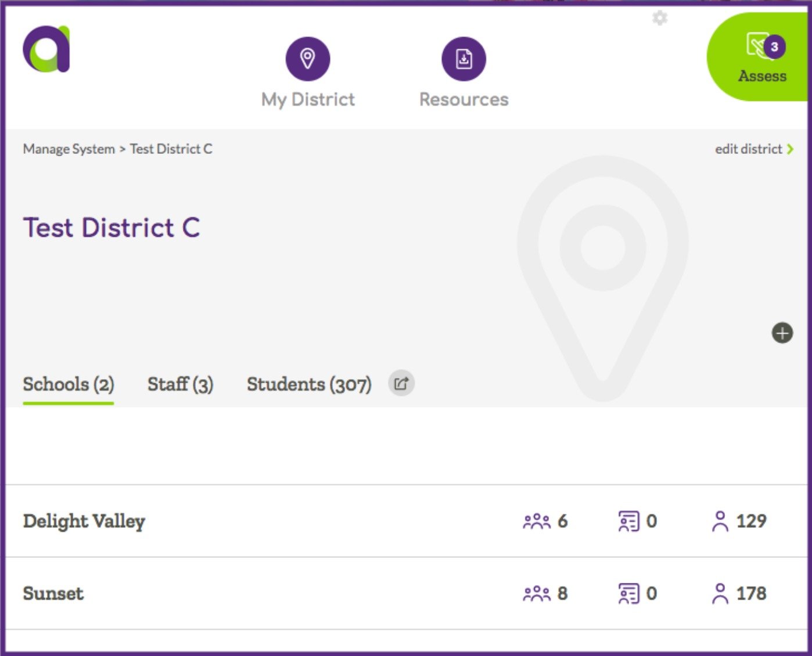
Task: Click the staff group icon for Delight Valley
Action: (x=537, y=521)
